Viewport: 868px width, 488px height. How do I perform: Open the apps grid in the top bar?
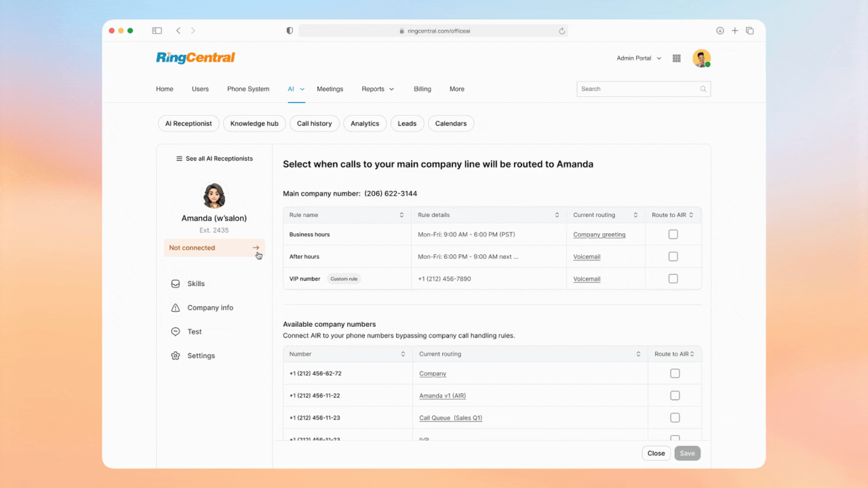point(676,58)
